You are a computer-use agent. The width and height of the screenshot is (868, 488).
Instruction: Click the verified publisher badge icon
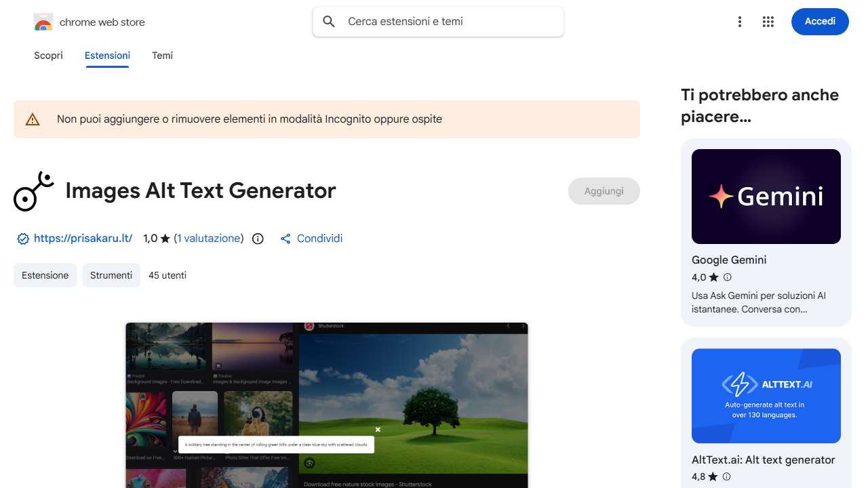[23, 239]
